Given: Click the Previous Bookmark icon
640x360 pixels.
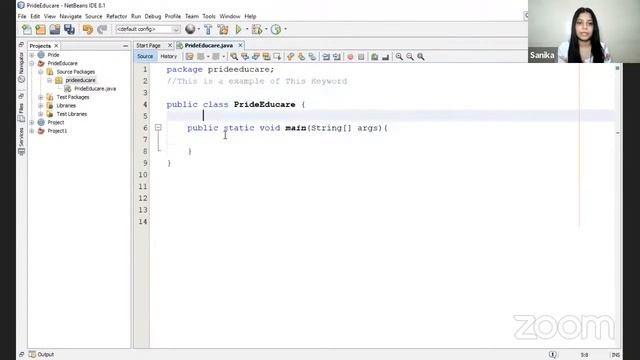Looking at the screenshot, I should [x=291, y=57].
